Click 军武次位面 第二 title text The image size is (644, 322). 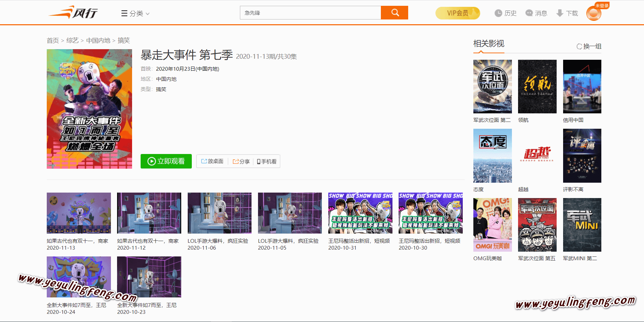point(492,120)
